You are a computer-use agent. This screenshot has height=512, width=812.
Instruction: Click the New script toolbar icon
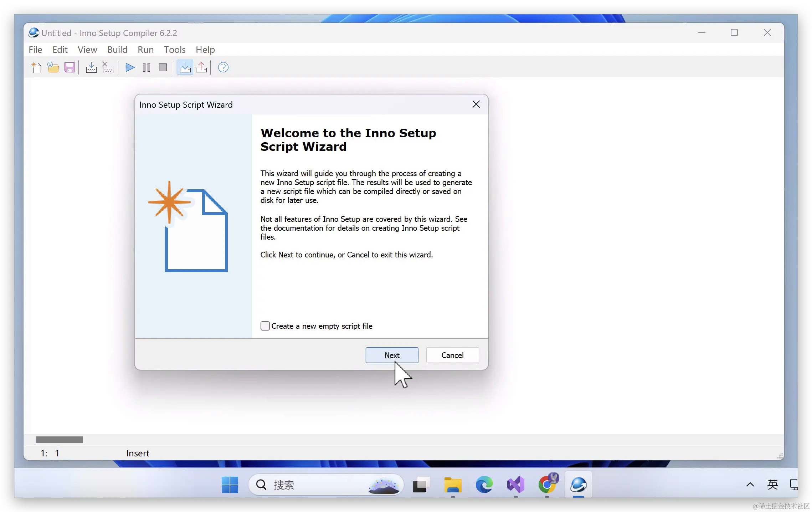(x=36, y=67)
